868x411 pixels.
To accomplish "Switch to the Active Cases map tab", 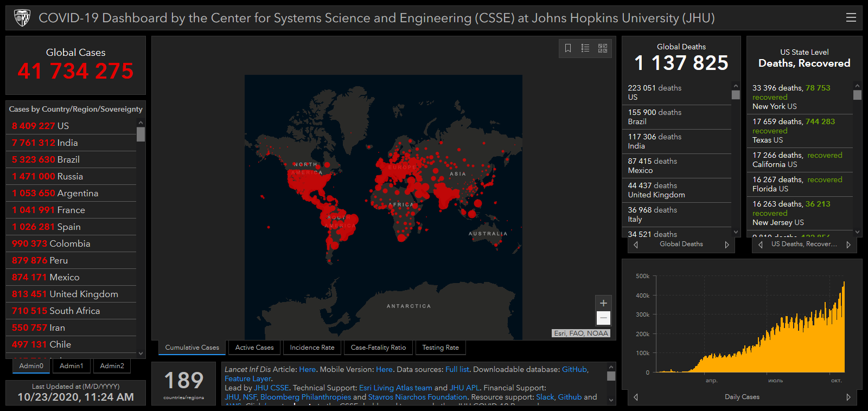I will (x=254, y=348).
